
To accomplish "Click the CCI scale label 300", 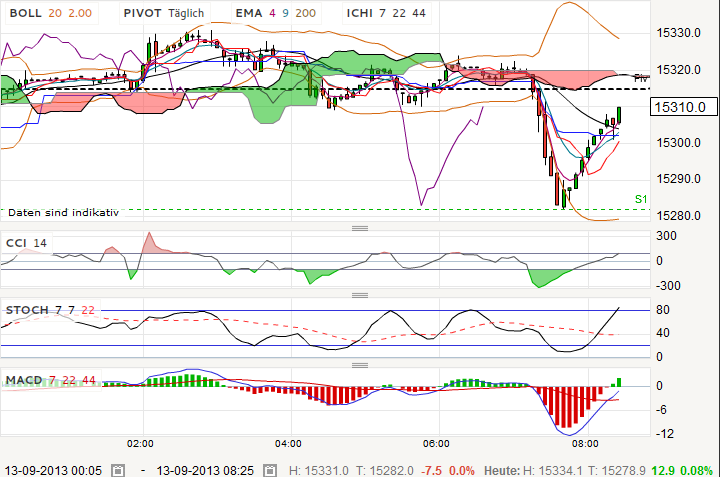I will coord(666,236).
